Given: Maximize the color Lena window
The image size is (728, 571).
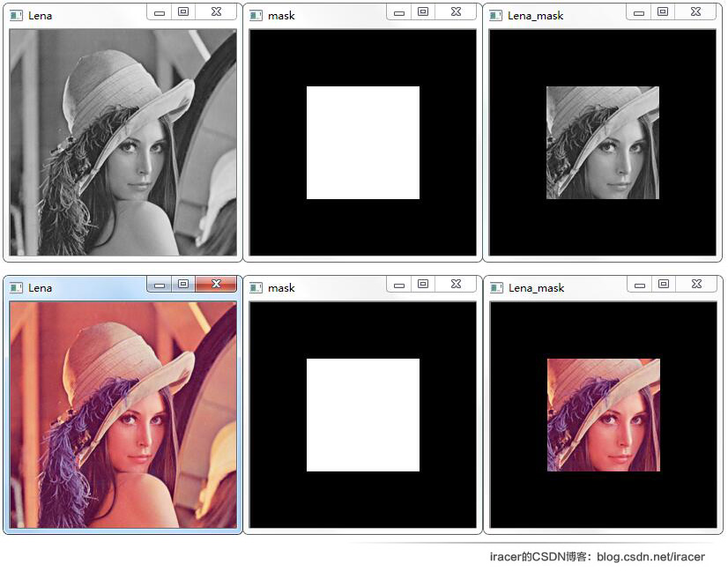Looking at the screenshot, I should coord(183,284).
